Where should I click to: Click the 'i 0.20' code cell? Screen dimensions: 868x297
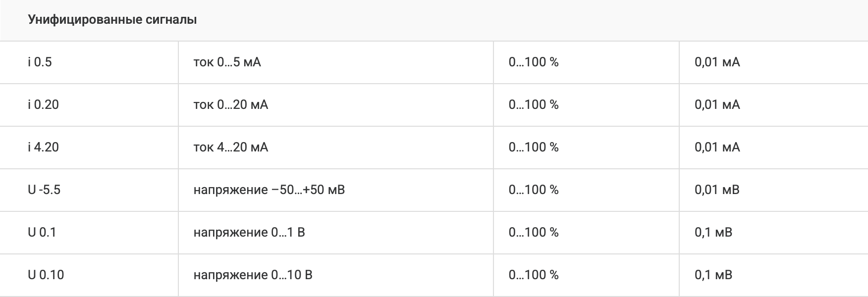pyautogui.click(x=44, y=105)
